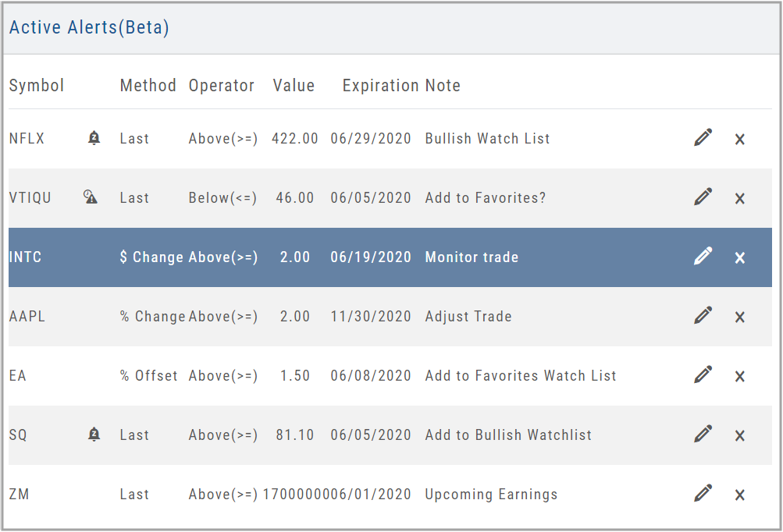
Task: Remove the AAPL alert row
Action: point(740,317)
